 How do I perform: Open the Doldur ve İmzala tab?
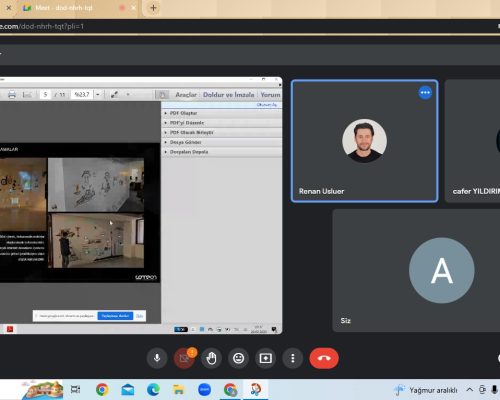click(x=229, y=95)
